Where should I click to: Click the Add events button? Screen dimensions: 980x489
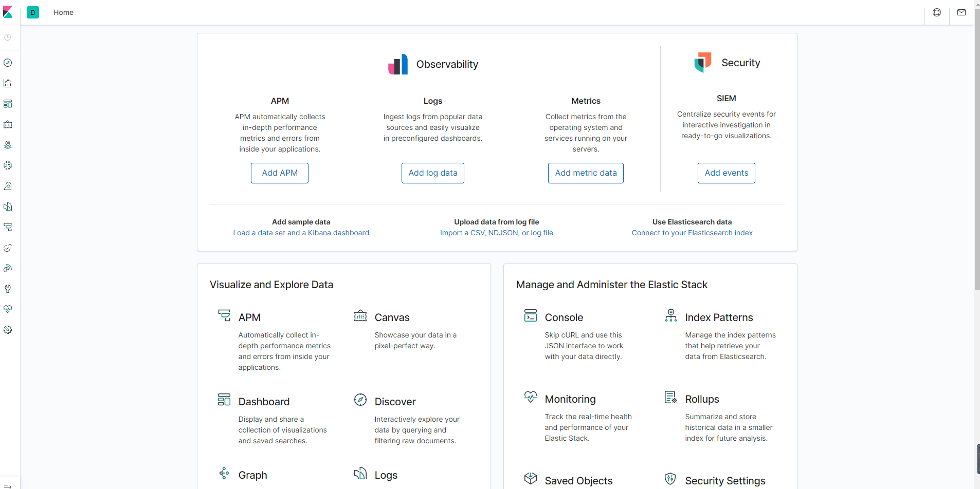coord(727,173)
